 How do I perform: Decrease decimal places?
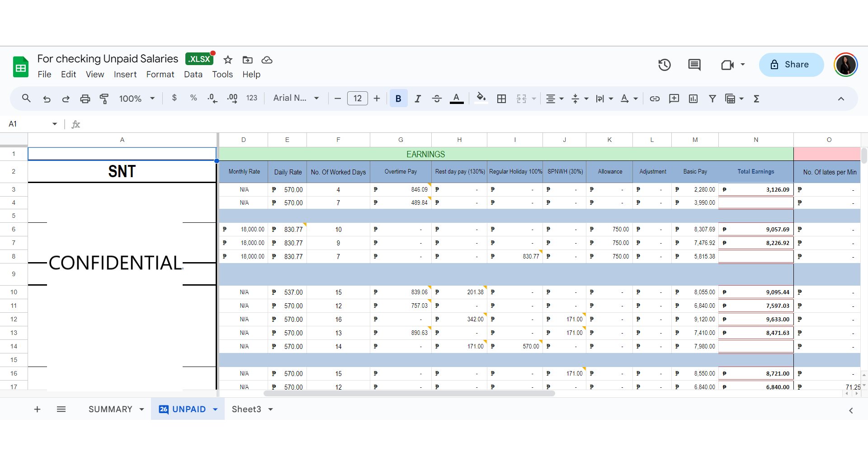[x=212, y=99]
